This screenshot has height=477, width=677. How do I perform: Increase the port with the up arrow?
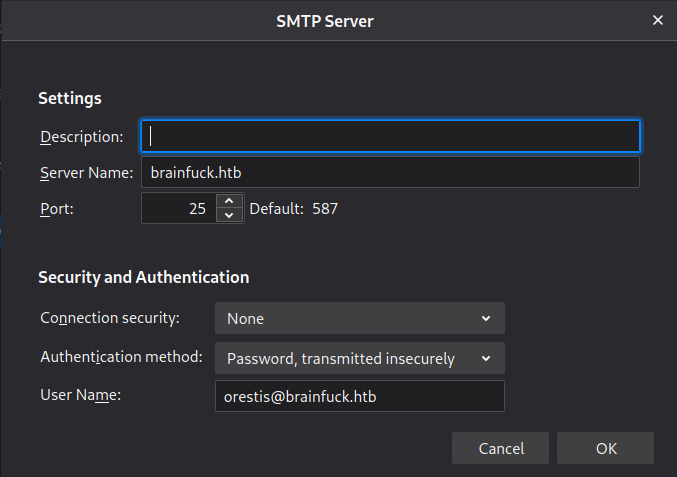(229, 201)
